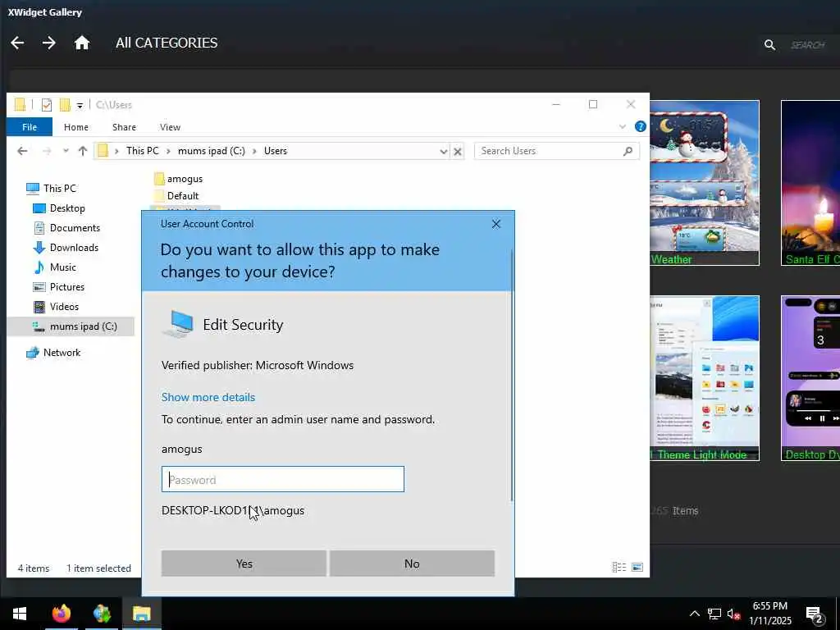
Task: Open the Desktop widget thumbnail with purple background
Action: click(x=810, y=378)
